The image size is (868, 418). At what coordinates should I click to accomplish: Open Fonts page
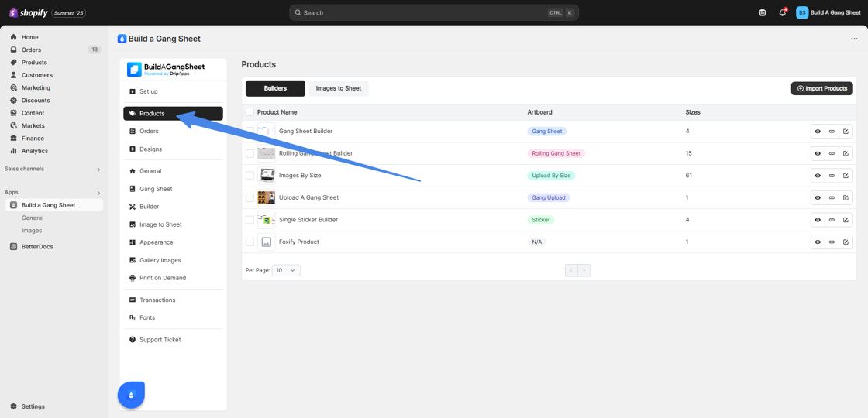coord(173,318)
